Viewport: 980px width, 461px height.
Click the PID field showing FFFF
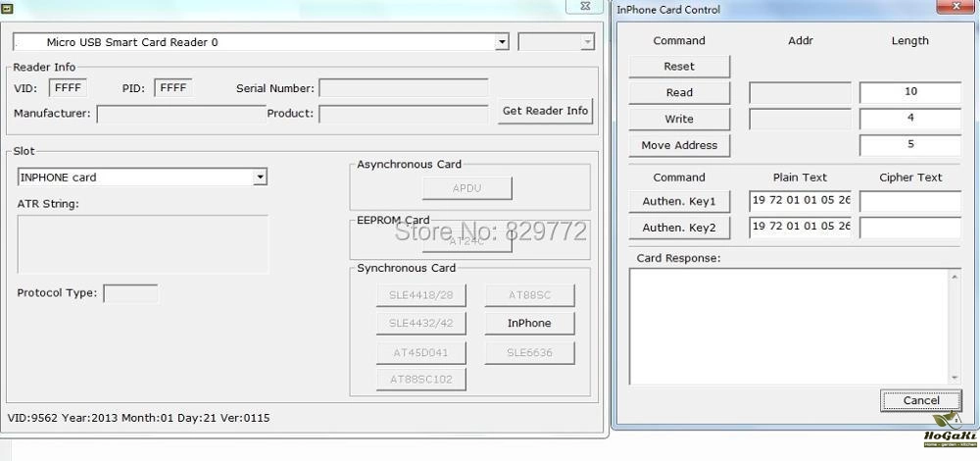[173, 88]
